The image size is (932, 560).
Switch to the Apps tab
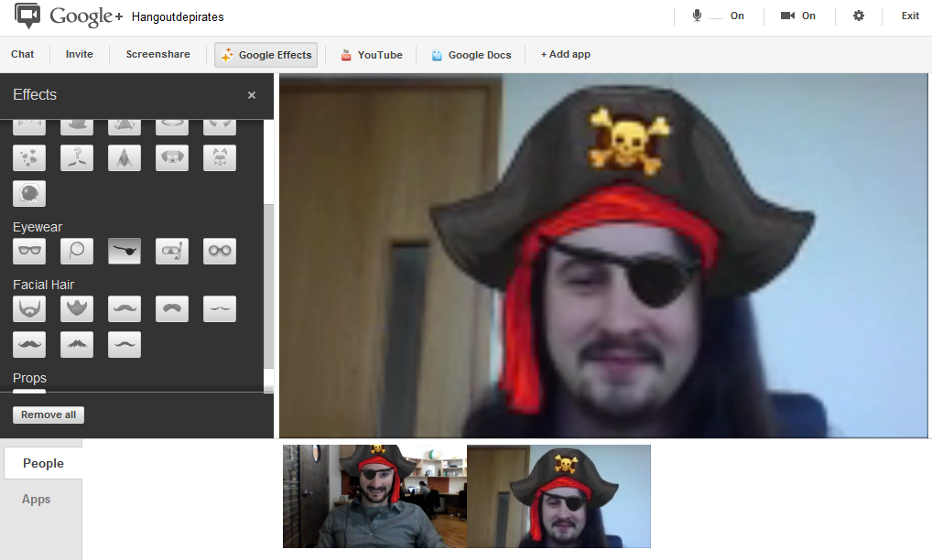coord(37,500)
